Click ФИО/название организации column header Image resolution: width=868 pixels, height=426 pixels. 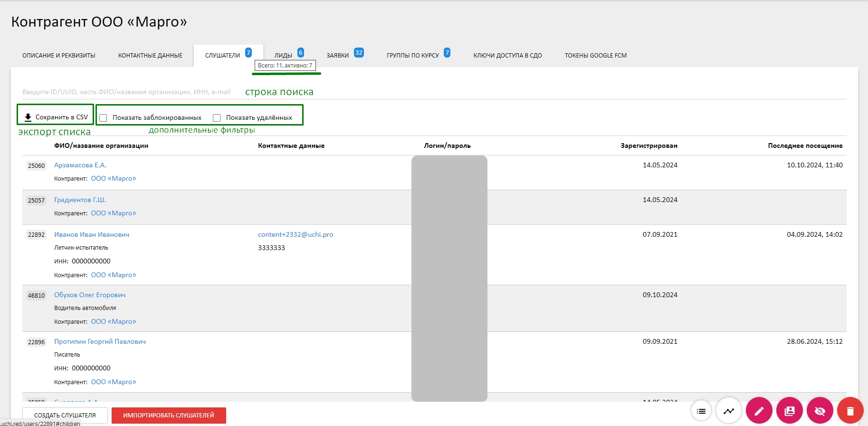[x=101, y=145]
